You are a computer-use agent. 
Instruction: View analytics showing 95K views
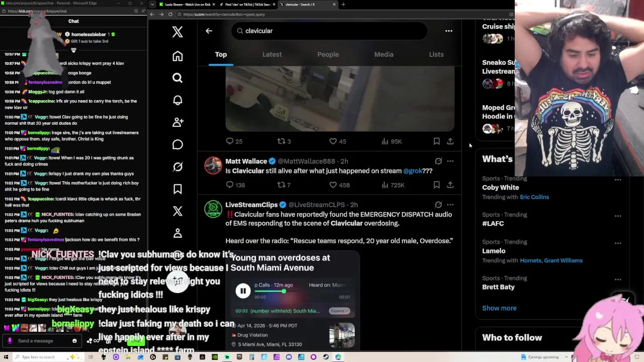391,141
